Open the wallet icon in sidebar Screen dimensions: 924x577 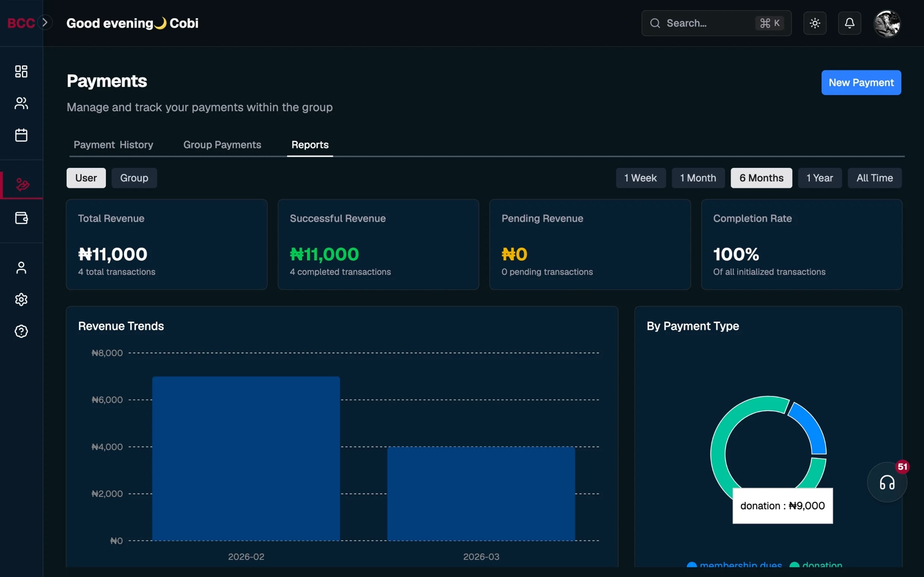pos(21,218)
